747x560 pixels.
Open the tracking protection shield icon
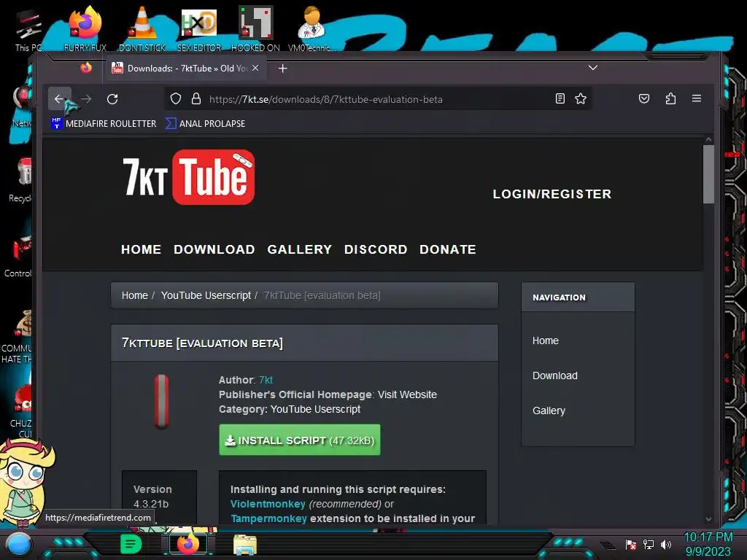176,98
